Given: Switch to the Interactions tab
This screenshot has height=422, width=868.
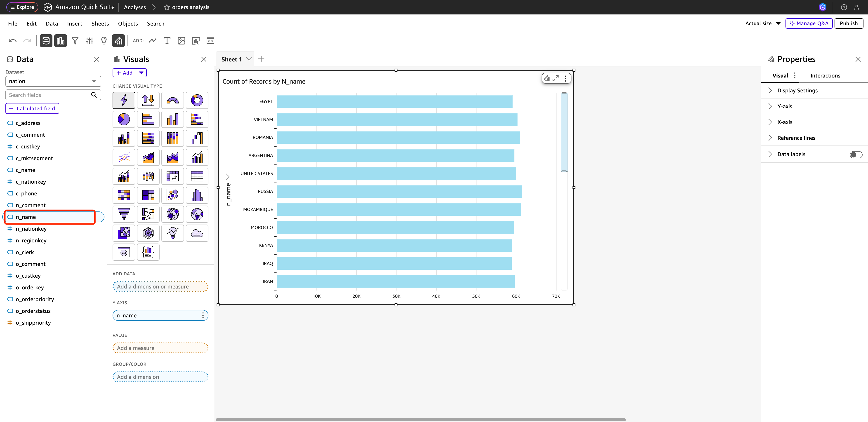Looking at the screenshot, I should point(825,76).
